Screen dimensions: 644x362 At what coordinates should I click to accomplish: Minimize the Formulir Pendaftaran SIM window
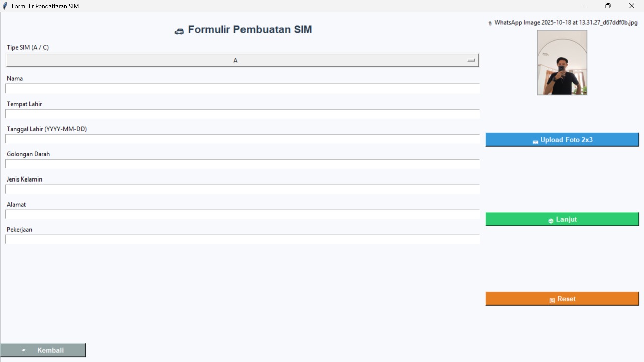click(585, 6)
